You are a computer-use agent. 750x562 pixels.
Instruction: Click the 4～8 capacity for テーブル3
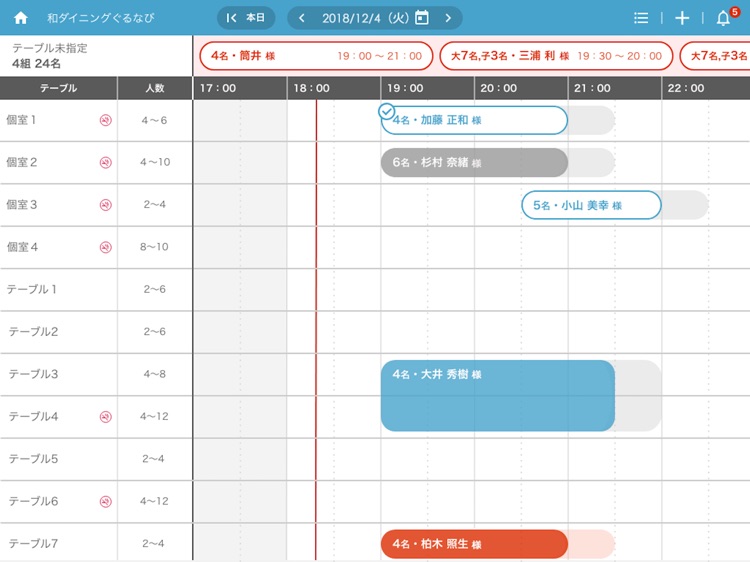click(x=154, y=374)
